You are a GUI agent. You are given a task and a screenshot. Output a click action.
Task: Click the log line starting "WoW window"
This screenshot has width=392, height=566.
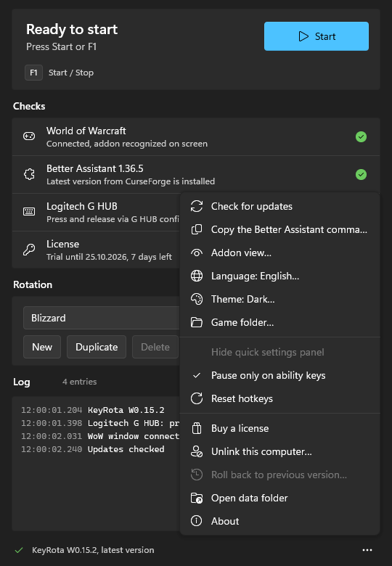coord(134,436)
